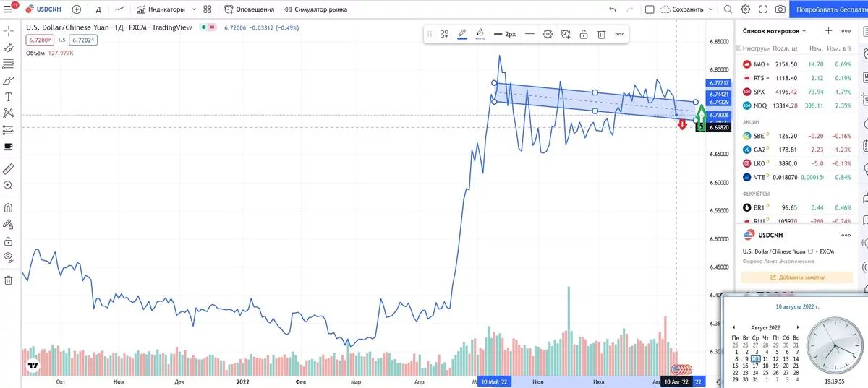Screen dimensions: 868x388
Task: Open the prediction and measurement tools
Action: pos(8,130)
